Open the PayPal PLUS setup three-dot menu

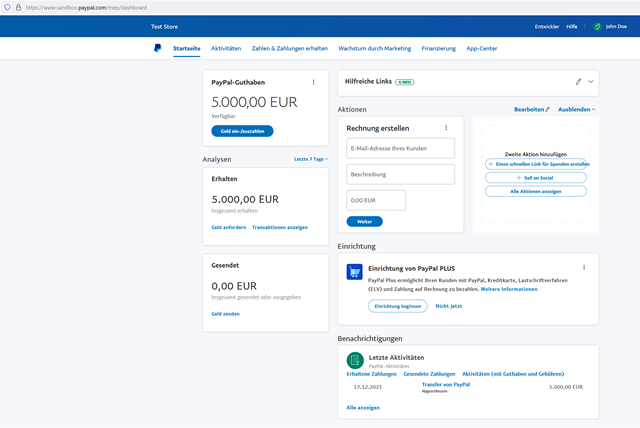[x=584, y=268]
